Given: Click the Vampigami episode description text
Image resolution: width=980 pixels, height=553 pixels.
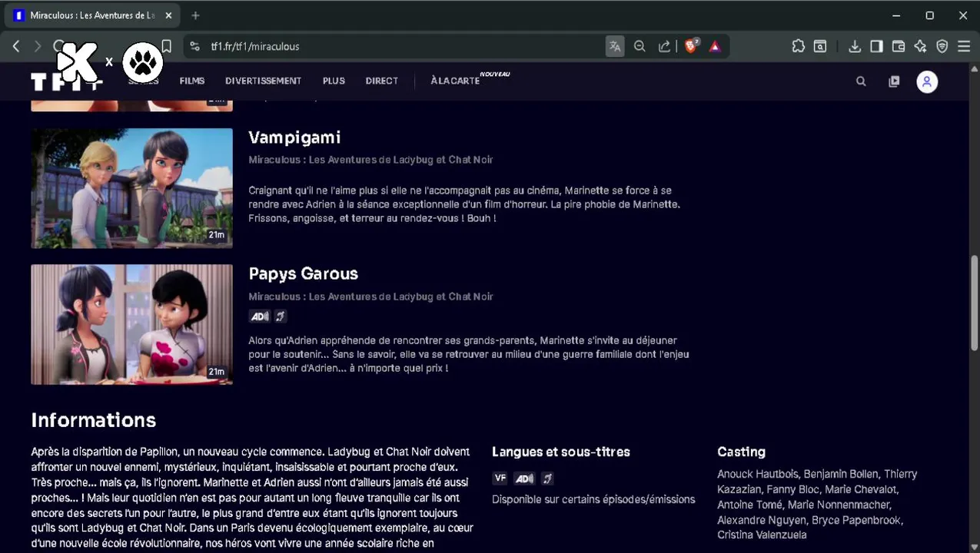Looking at the screenshot, I should click(x=464, y=204).
